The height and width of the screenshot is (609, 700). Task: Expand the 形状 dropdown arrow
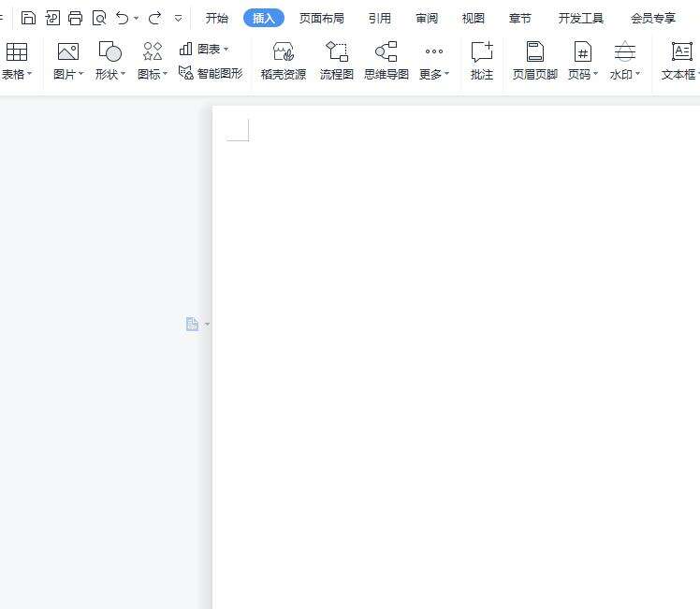point(124,74)
